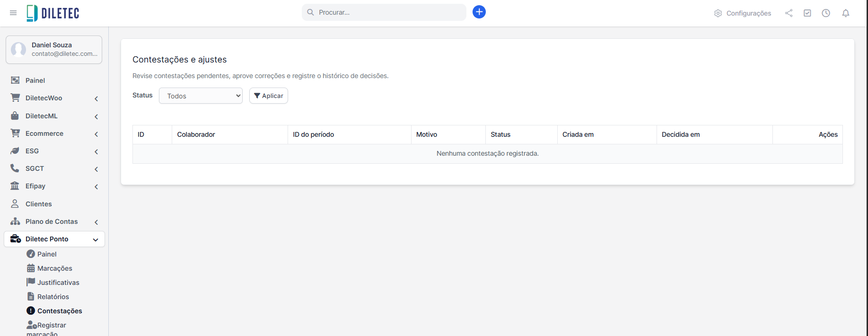Open the notifications bell
The width and height of the screenshot is (868, 336).
[x=846, y=13]
